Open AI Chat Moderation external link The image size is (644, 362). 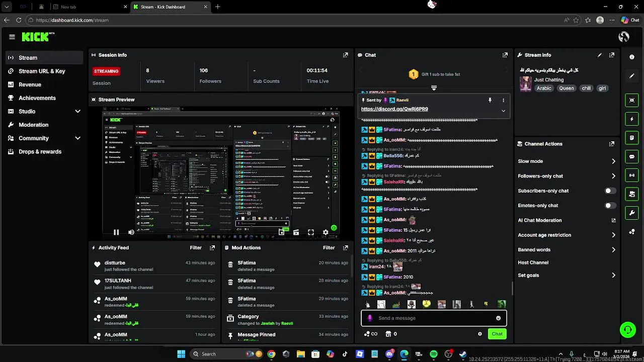click(613, 220)
